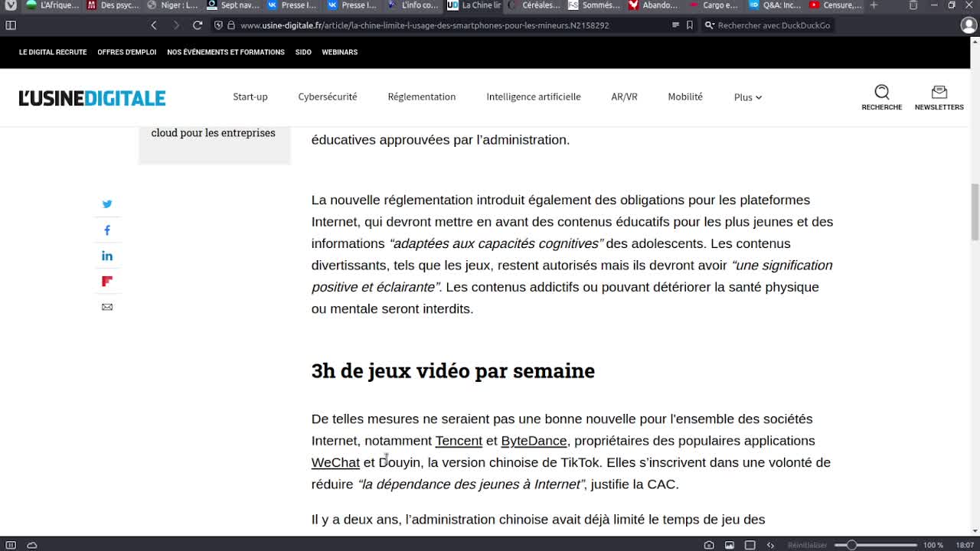This screenshot has width=980, height=551.
Task: Open reader view from address bar
Action: click(x=675, y=25)
